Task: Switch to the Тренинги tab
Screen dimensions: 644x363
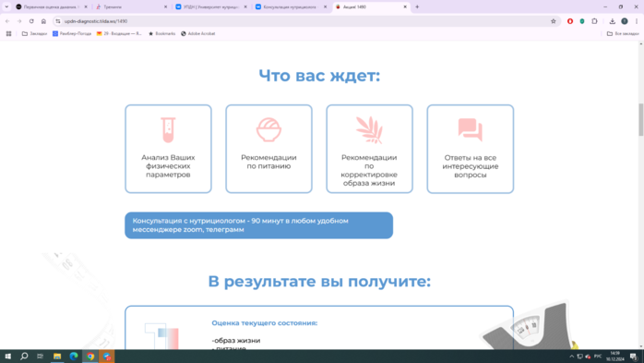Action: (130, 7)
